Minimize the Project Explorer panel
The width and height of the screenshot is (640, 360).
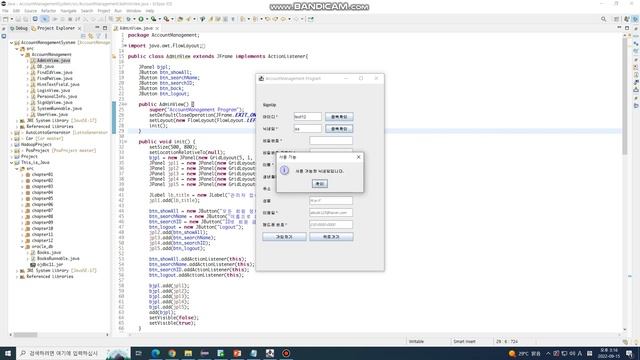97,28
